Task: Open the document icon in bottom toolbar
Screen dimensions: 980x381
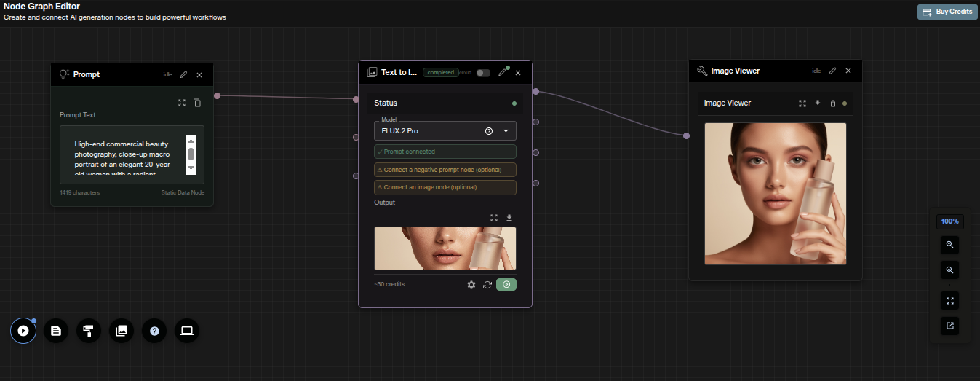Action: [x=56, y=331]
